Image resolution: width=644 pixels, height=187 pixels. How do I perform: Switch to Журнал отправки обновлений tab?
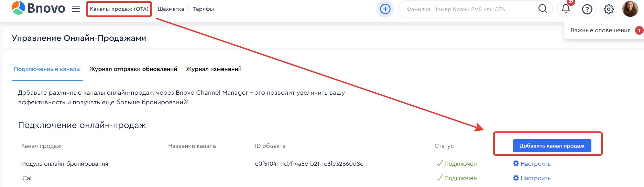(133, 69)
